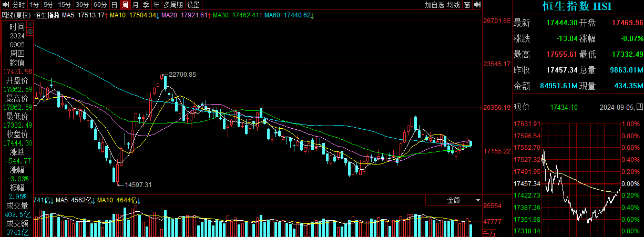This screenshot has width=644, height=237.
Task: Open the 金额 indicator dropdown
Action: (453, 200)
